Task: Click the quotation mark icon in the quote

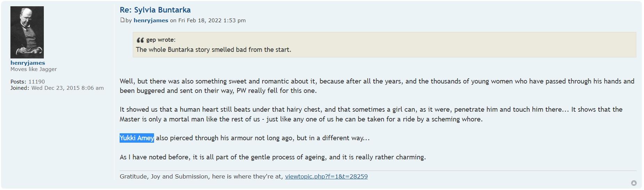Action: coord(140,40)
